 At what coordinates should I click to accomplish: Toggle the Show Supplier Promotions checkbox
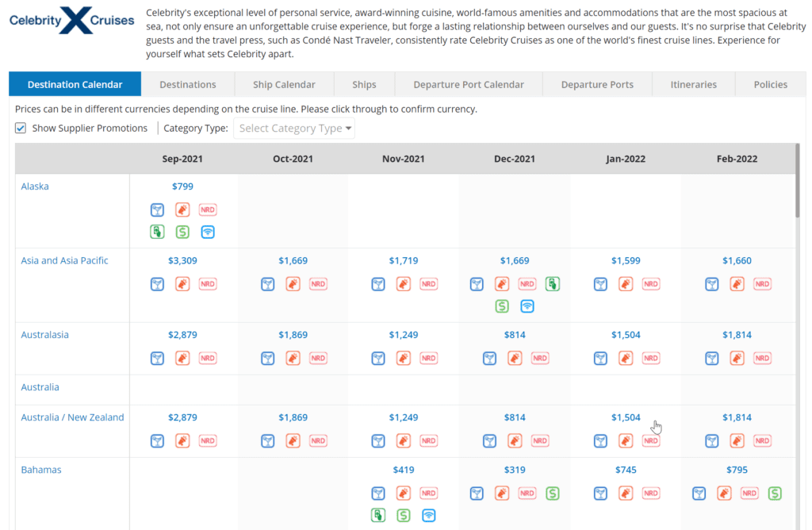point(20,128)
